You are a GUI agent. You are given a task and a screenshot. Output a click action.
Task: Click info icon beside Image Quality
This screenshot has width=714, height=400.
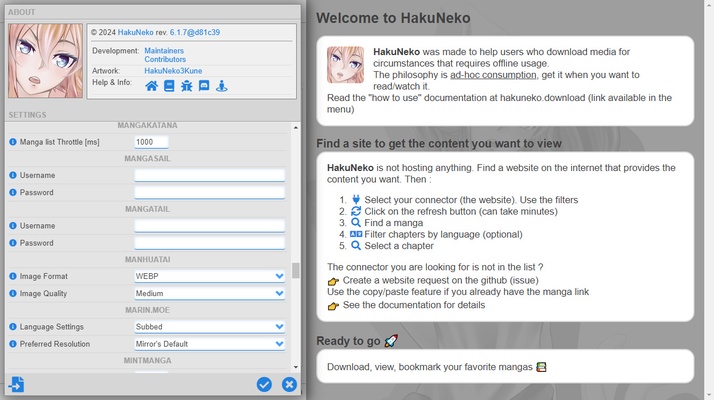(13, 293)
